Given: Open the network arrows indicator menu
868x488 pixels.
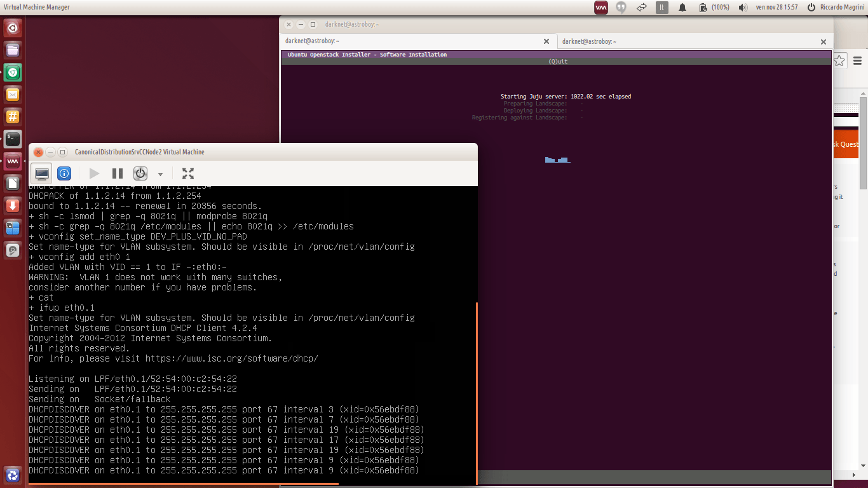Looking at the screenshot, I should click(642, 8).
